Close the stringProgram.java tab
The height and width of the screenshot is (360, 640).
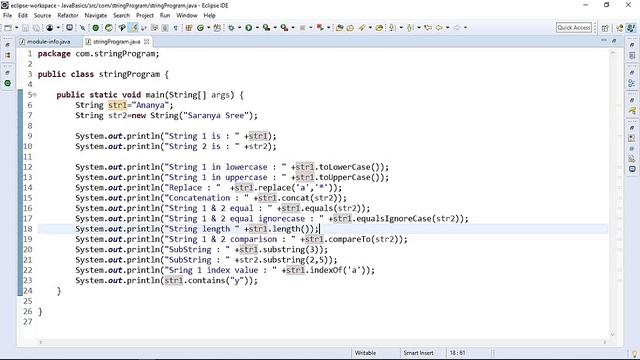tap(147, 42)
